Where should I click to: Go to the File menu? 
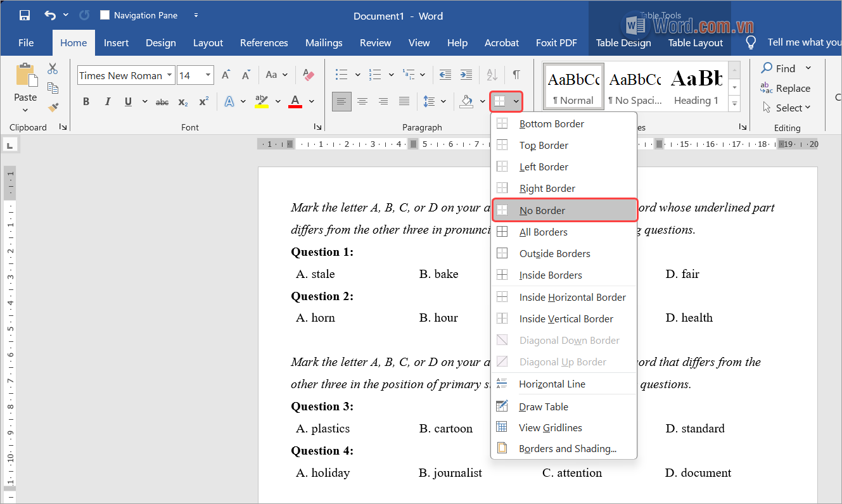click(26, 43)
